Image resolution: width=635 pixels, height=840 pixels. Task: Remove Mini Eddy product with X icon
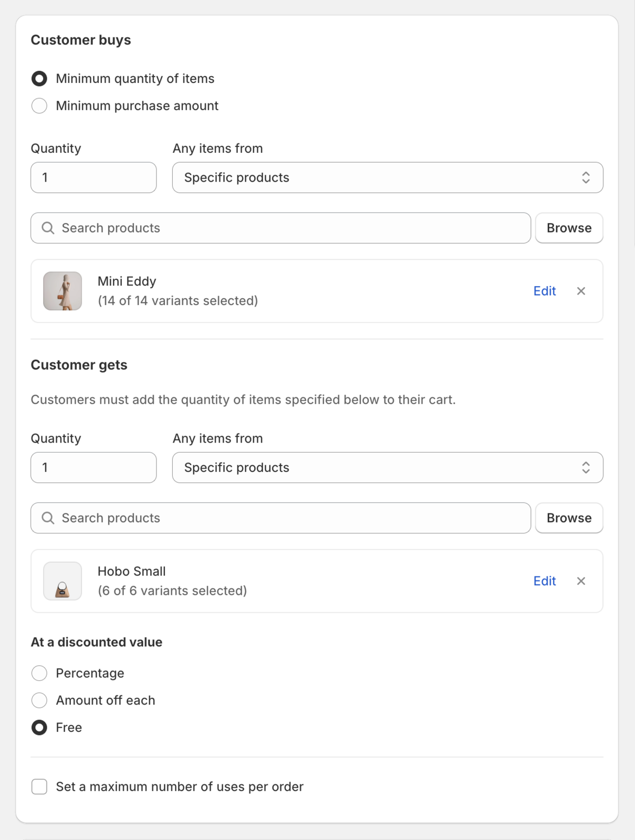(581, 291)
